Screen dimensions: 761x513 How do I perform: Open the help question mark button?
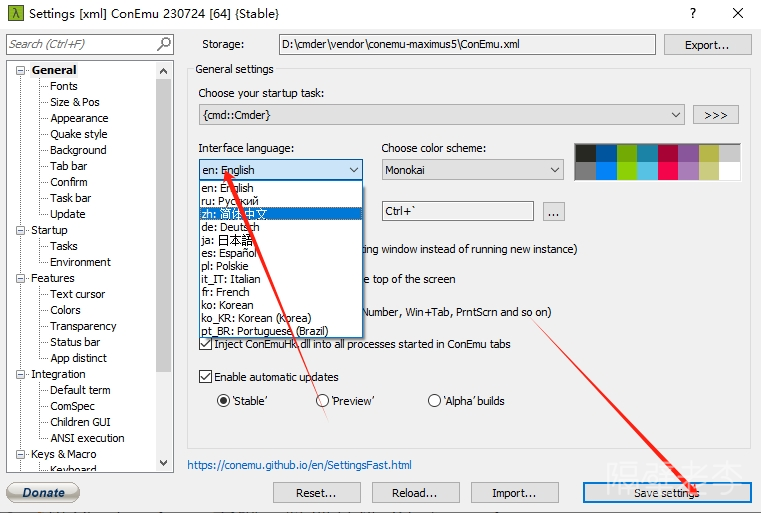(693, 13)
